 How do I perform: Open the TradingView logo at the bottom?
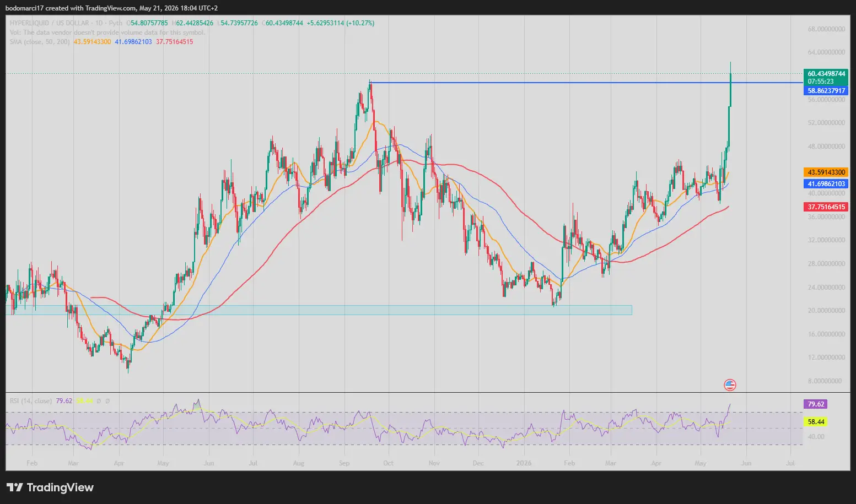[50, 487]
